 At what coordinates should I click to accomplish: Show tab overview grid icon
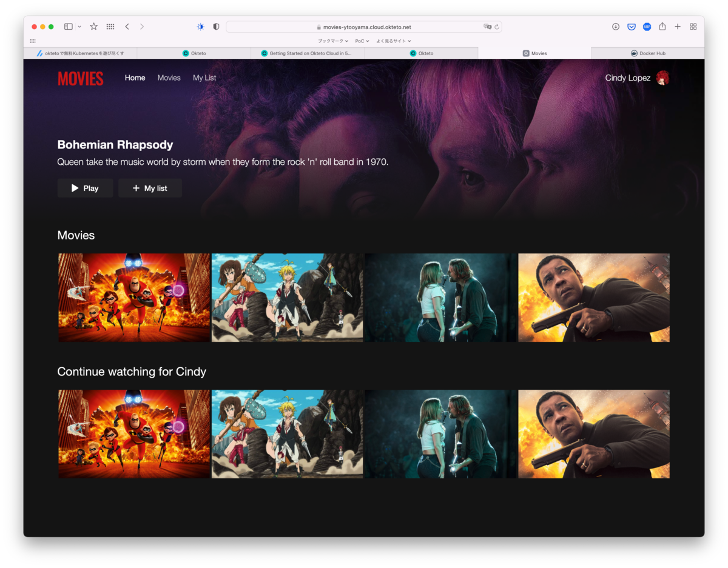click(x=693, y=27)
